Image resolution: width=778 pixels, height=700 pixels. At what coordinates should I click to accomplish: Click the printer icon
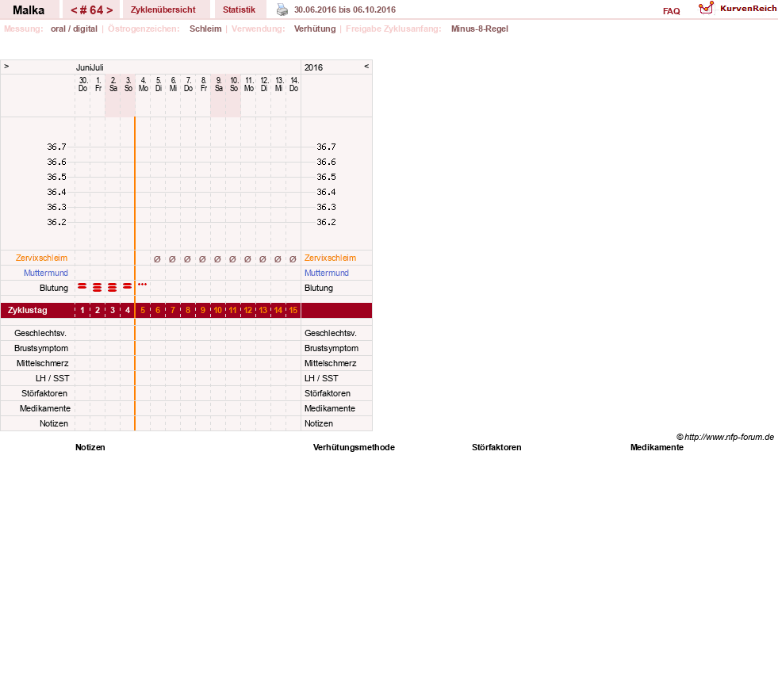tap(282, 10)
